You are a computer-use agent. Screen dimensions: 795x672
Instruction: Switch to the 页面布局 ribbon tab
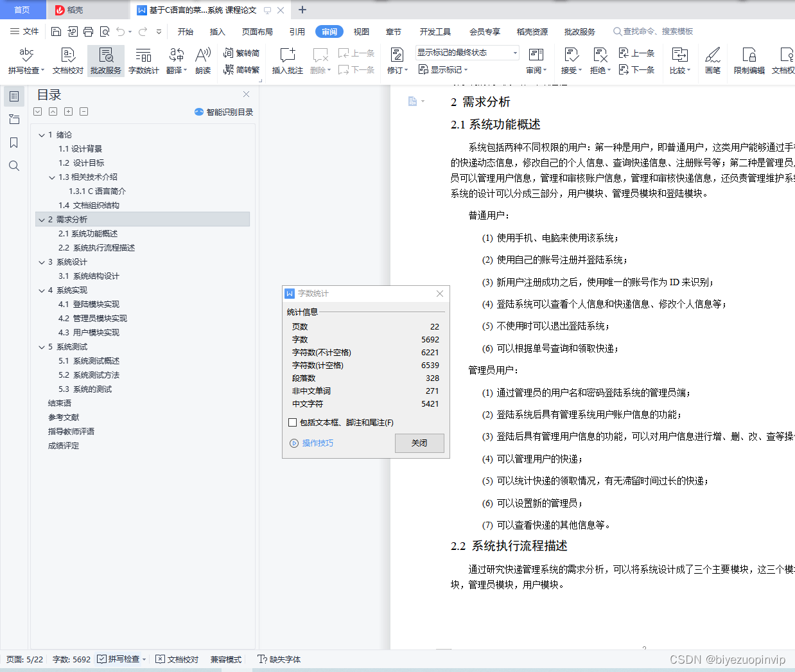click(x=257, y=31)
